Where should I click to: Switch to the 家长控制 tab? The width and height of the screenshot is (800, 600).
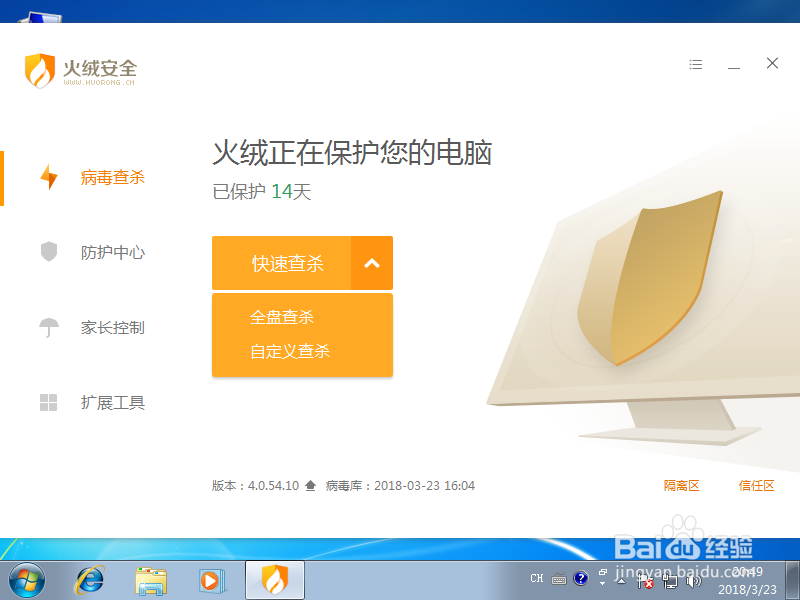(113, 328)
